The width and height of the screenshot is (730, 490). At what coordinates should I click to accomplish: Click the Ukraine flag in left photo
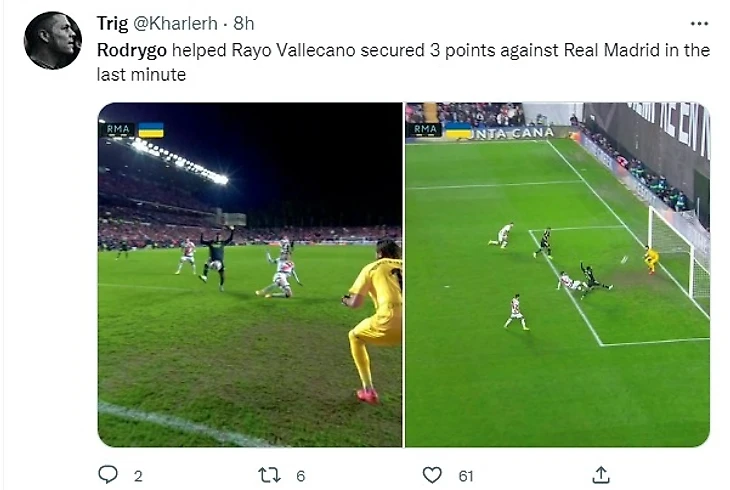coord(151,130)
